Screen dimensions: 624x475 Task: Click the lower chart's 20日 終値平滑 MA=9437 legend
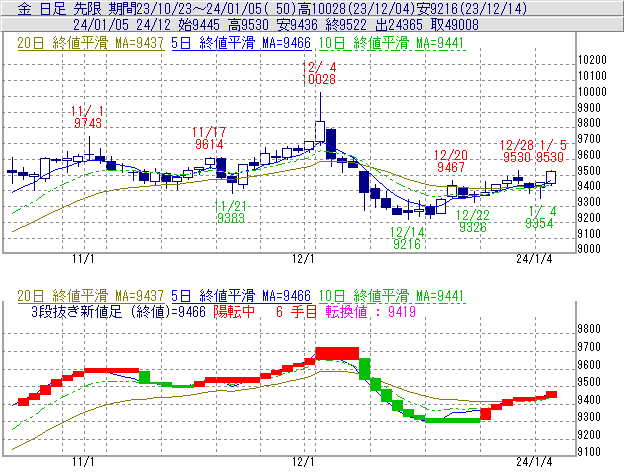point(91,296)
